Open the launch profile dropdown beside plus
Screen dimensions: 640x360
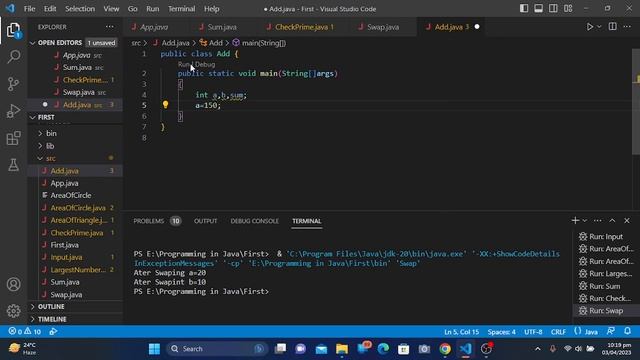584,221
